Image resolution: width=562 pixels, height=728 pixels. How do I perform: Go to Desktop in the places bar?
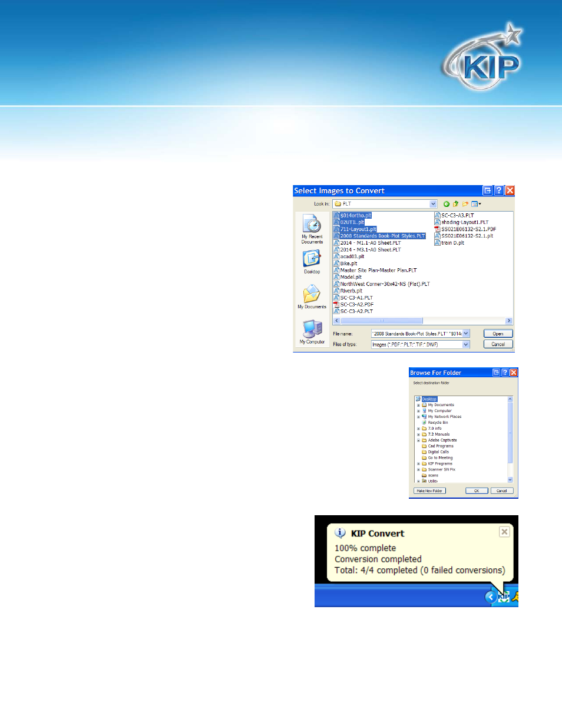[312, 262]
